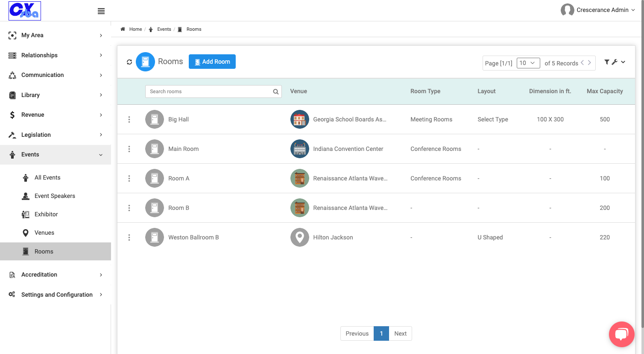Select page 1 in pagination
Viewport: 644px width, 354px height.
point(381,333)
